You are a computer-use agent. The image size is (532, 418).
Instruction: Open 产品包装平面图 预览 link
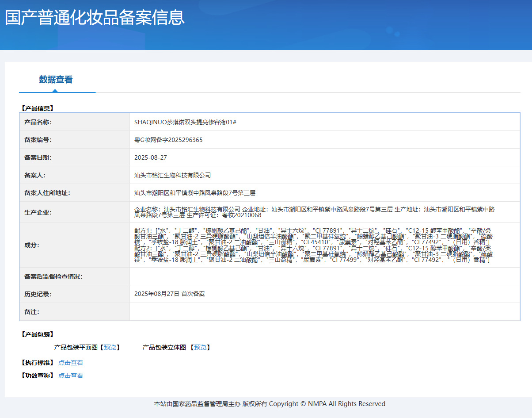coord(110,348)
